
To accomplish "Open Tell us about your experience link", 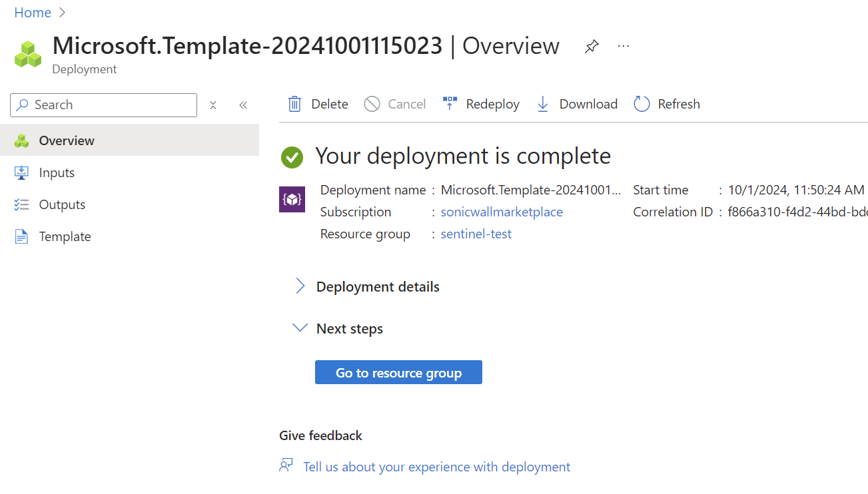I will (x=436, y=467).
